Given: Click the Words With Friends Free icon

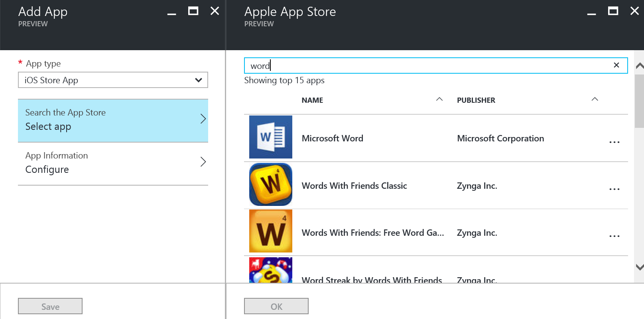Looking at the screenshot, I should tap(270, 231).
